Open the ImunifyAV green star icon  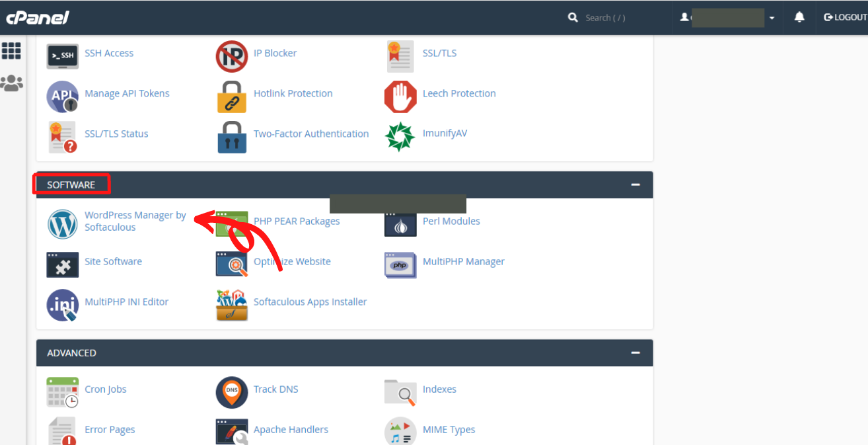pos(400,136)
